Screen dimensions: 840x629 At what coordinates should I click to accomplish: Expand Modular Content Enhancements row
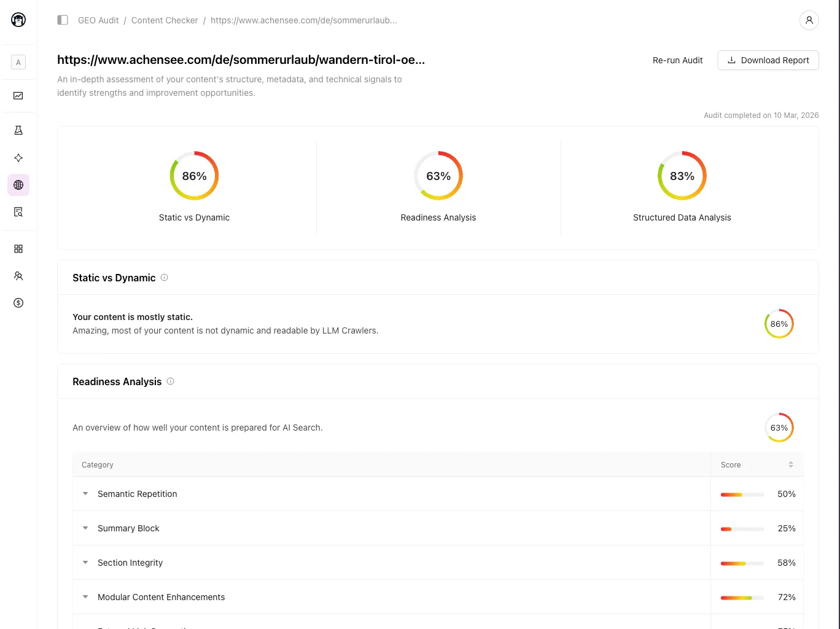coord(85,597)
